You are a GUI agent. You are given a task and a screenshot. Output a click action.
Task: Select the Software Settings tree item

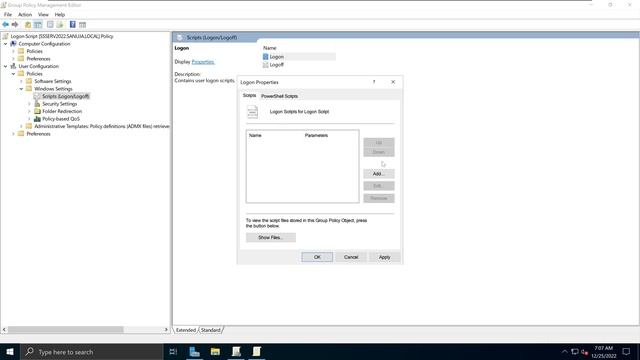coord(53,81)
